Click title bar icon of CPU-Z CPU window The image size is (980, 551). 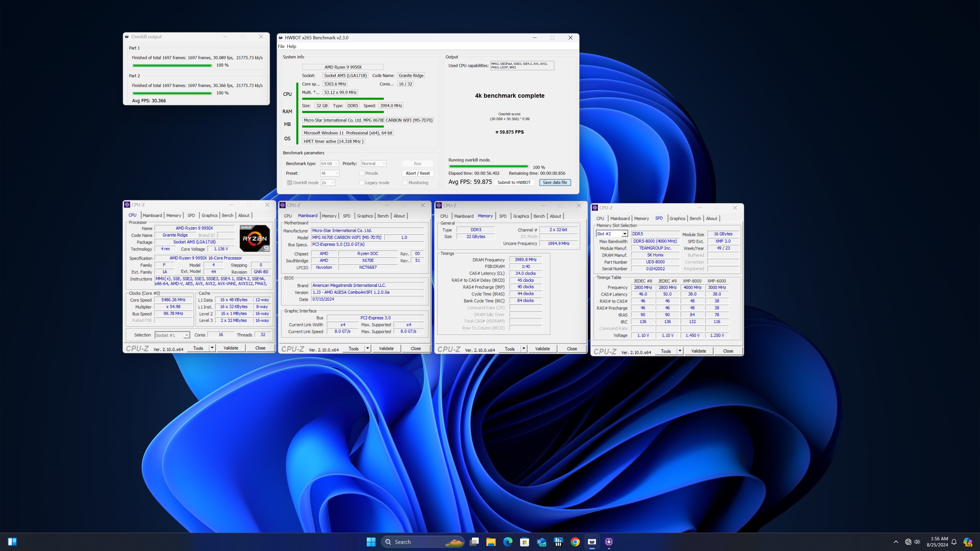tap(127, 205)
